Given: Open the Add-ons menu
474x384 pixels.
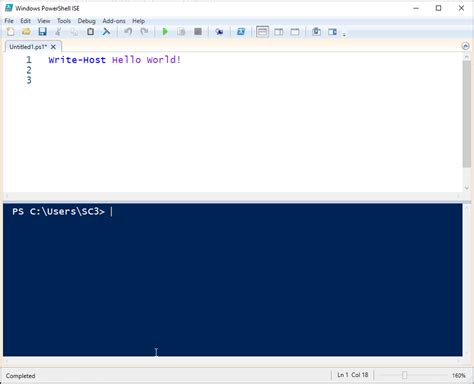Looking at the screenshot, I should click(114, 21).
